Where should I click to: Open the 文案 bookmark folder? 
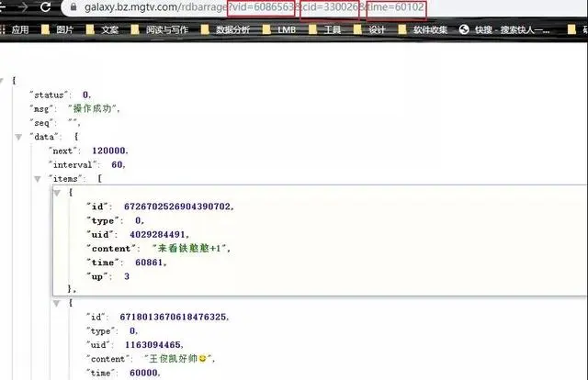102,29
